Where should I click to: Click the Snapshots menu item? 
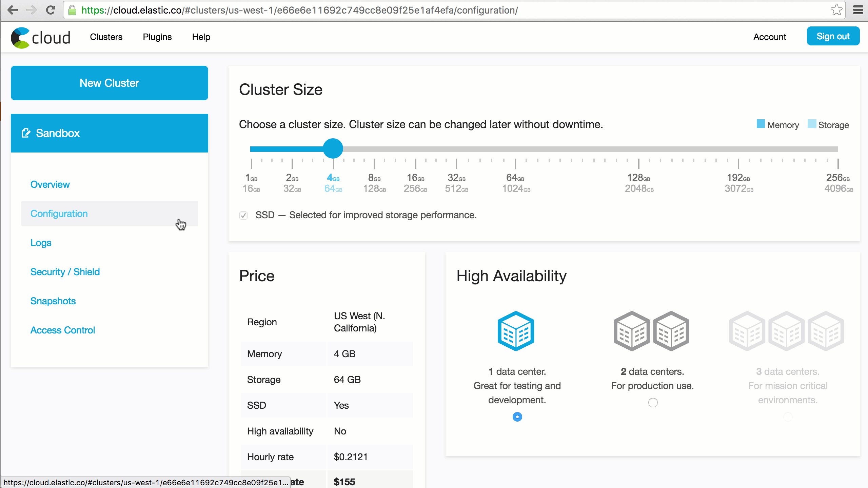[53, 301]
